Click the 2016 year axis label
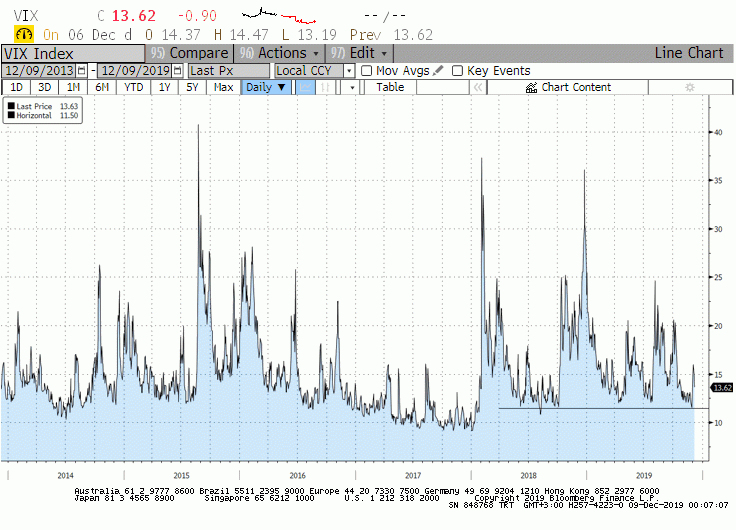Viewport: 736px width, 530px height. [297, 476]
